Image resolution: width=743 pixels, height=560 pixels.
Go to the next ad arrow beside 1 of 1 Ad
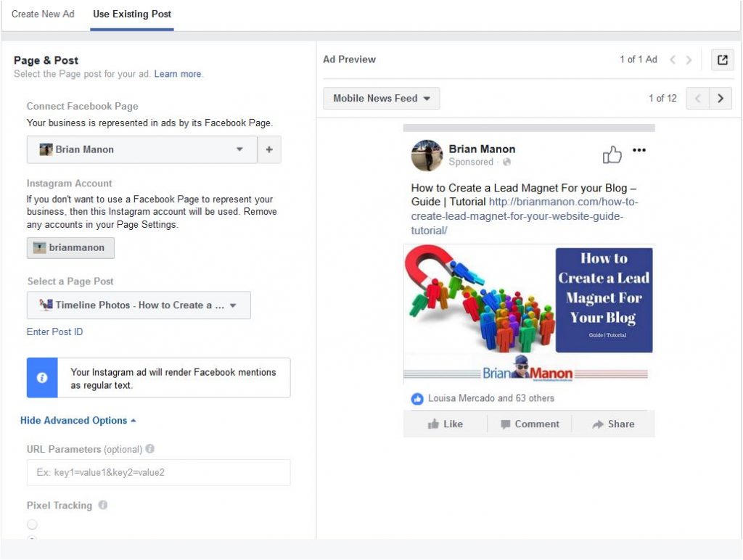tap(689, 59)
